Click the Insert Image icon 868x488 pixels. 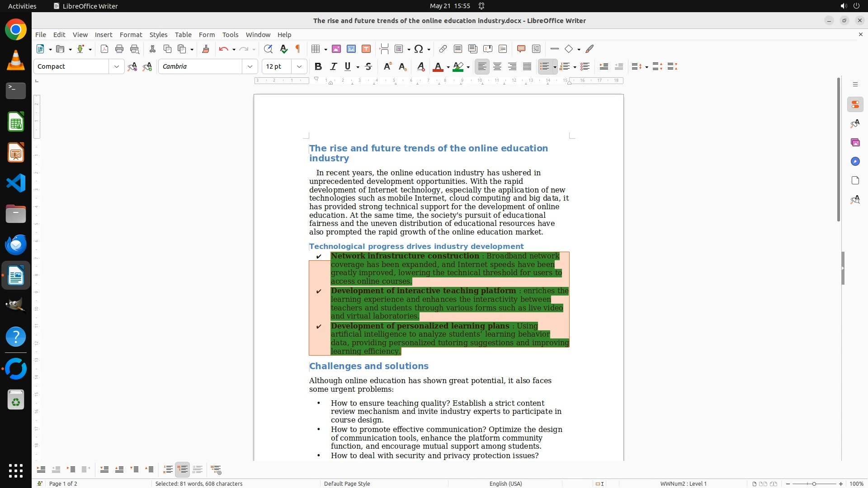(x=336, y=49)
